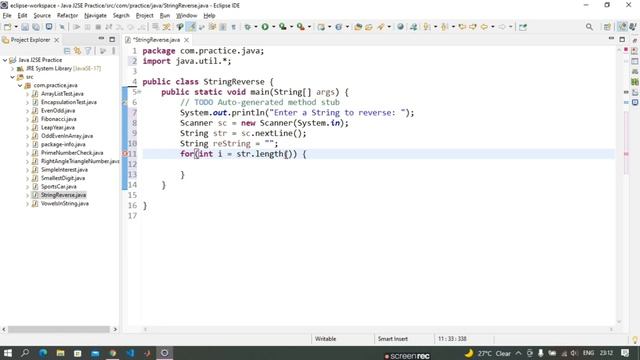Image resolution: width=640 pixels, height=360 pixels.
Task: Click the Previous Annotation icon
Action: 444,27
